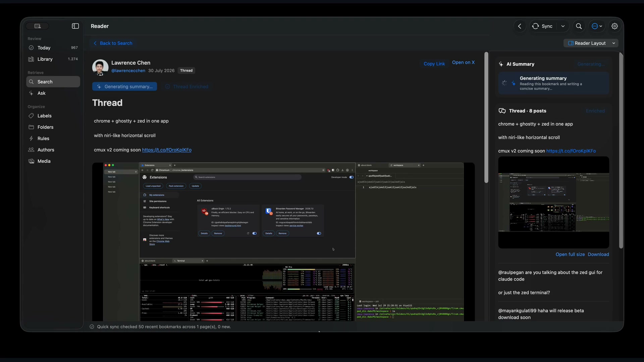Open Rules via its lightning bolt icon
This screenshot has height=362, width=644.
coord(31,138)
